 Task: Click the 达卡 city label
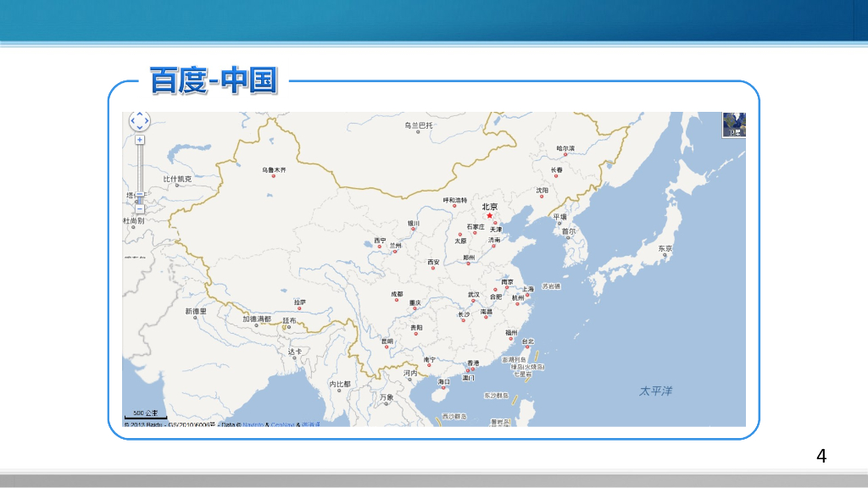click(x=295, y=352)
